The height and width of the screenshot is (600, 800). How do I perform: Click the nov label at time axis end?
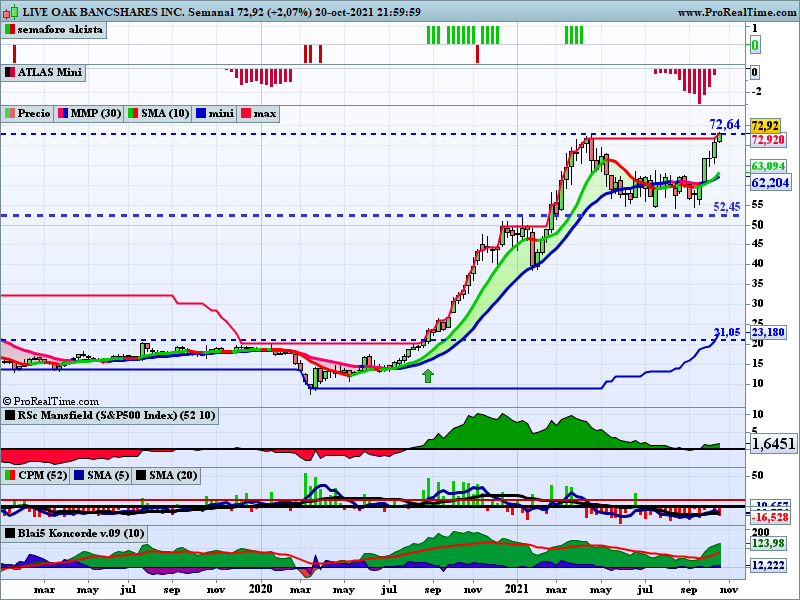[729, 590]
